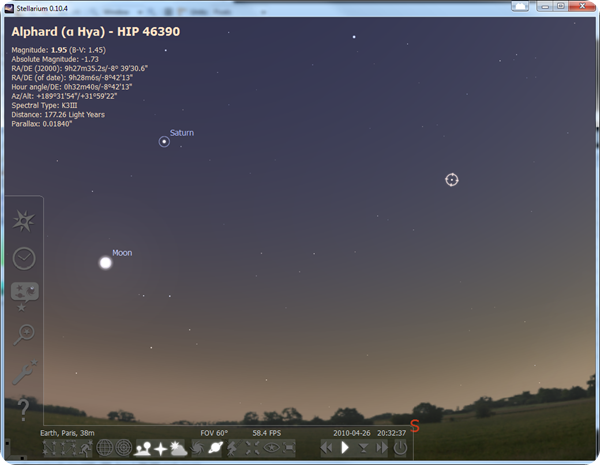Close the Stellarium window
600x465 pixels.
(582, 6)
